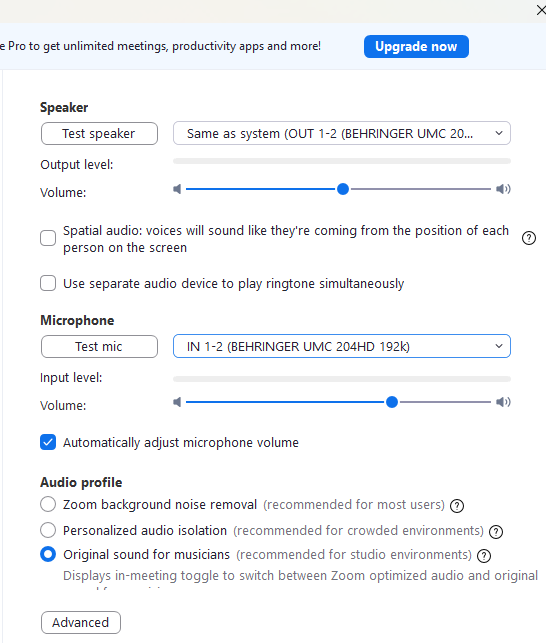Click the microphone volume high icon

[x=503, y=402]
